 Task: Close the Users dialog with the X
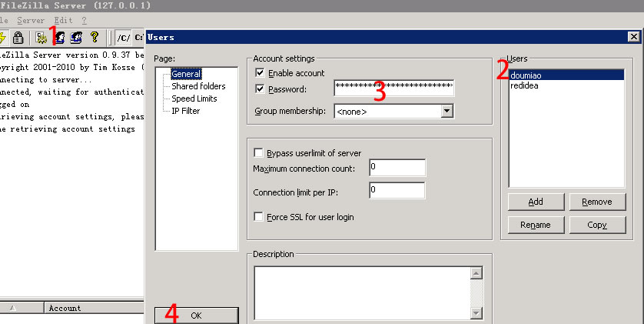click(634, 37)
